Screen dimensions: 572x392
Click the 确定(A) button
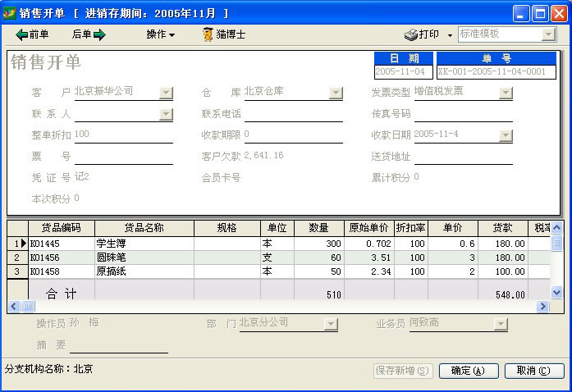(469, 371)
